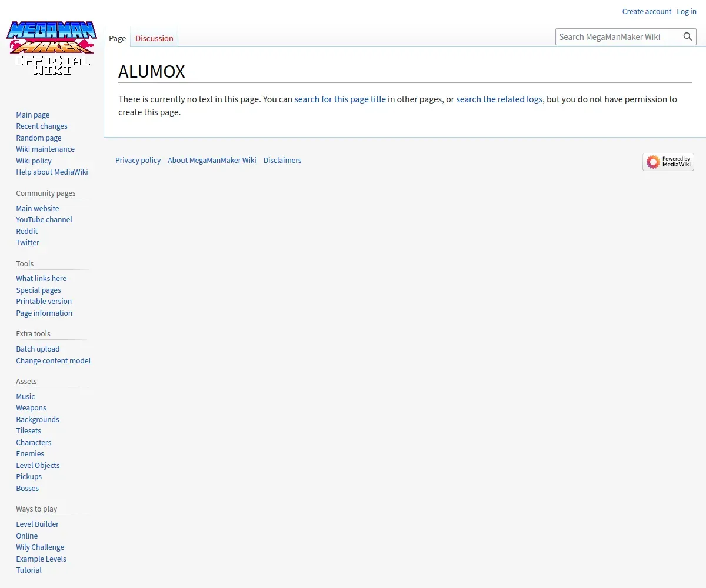
Task: Open Privacy policy in footer
Action: click(138, 160)
